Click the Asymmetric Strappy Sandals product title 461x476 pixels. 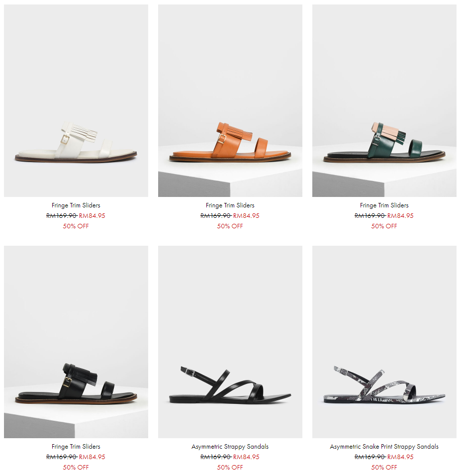click(230, 447)
